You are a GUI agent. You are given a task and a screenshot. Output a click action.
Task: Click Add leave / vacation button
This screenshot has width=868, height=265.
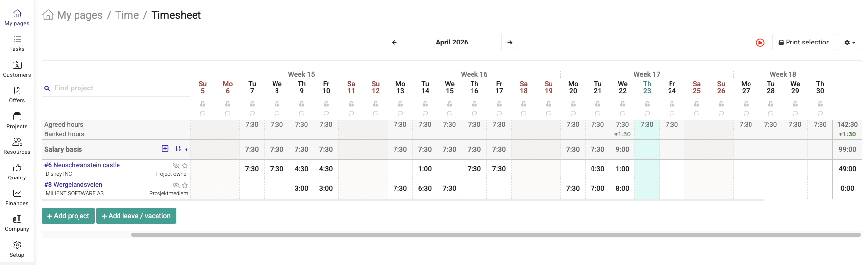(136, 216)
